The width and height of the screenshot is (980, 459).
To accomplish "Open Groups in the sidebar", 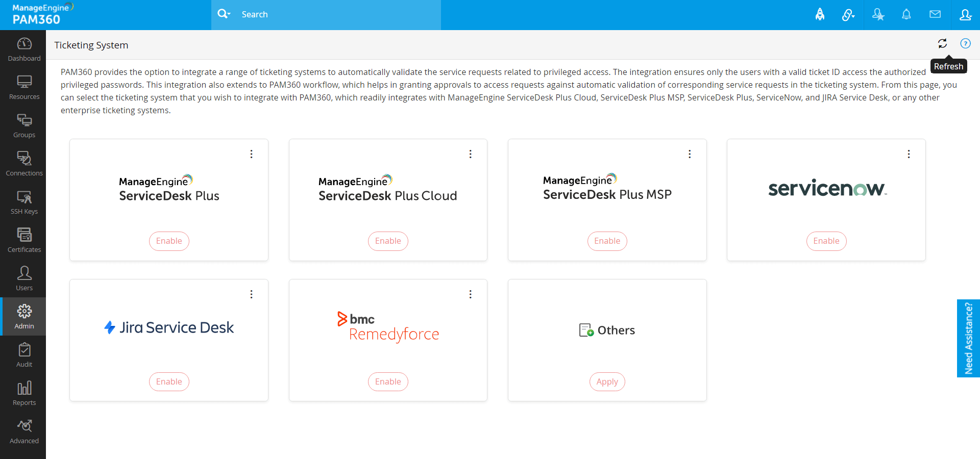I will pos(24,126).
